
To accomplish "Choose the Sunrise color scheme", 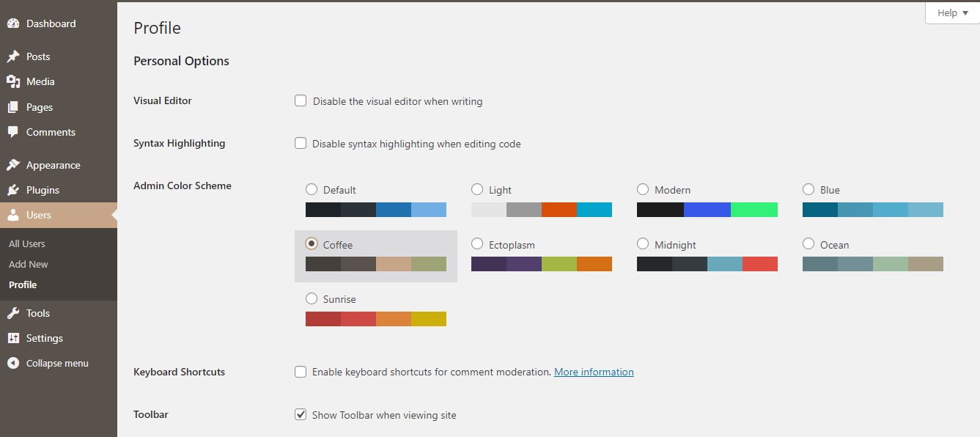I will (x=312, y=298).
